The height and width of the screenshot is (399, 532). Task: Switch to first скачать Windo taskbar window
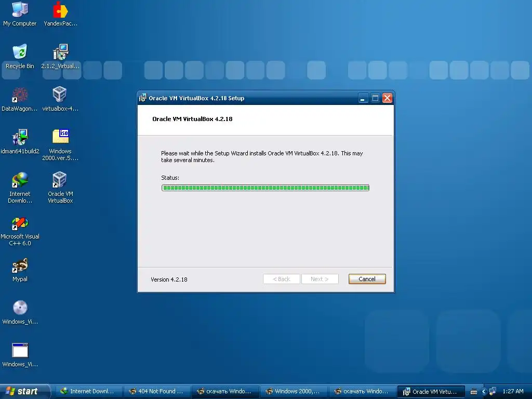225,392
